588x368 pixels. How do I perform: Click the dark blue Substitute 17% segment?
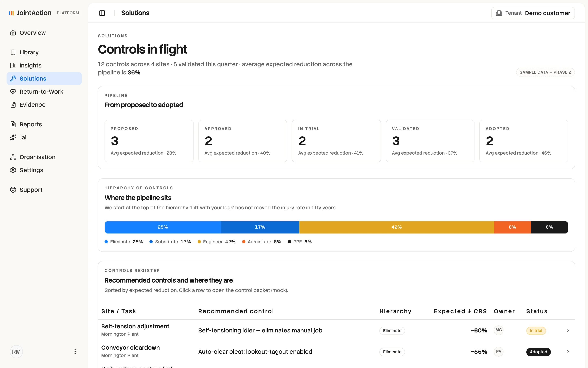(260, 227)
